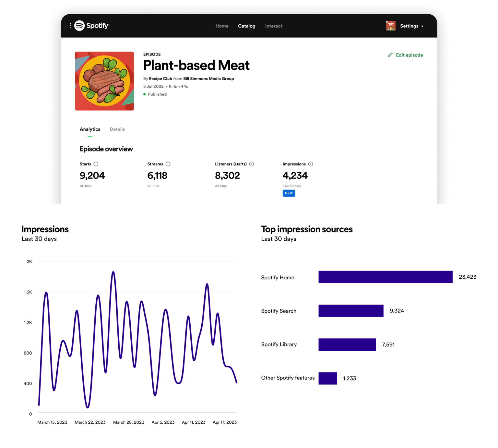
Task: Click the Top impression sources heading
Action: click(x=307, y=229)
